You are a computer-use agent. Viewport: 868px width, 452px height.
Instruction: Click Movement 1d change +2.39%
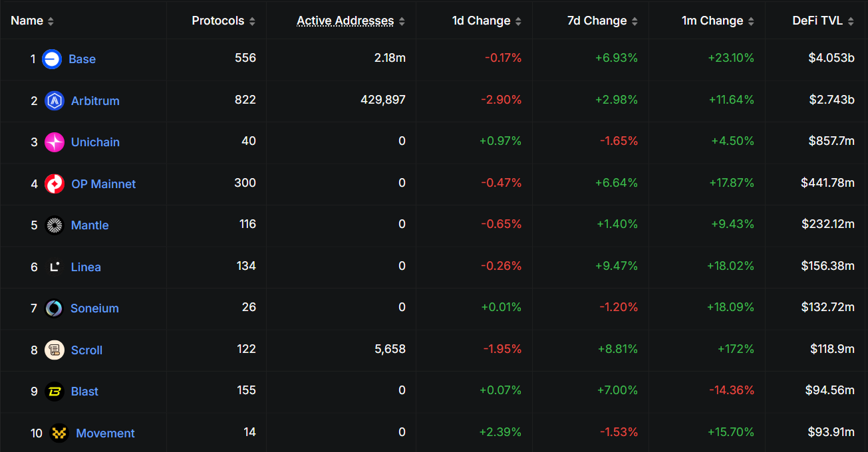pyautogui.click(x=500, y=432)
